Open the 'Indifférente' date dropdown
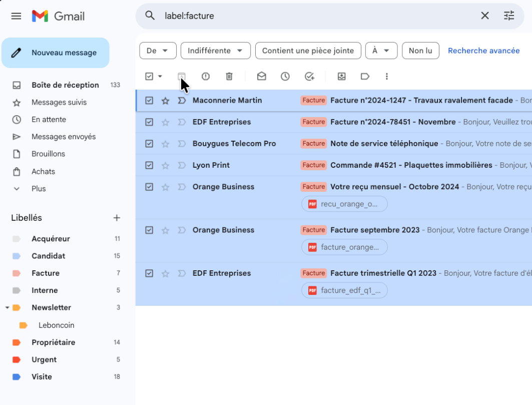Screen dimensions: 532x405 coord(215,51)
